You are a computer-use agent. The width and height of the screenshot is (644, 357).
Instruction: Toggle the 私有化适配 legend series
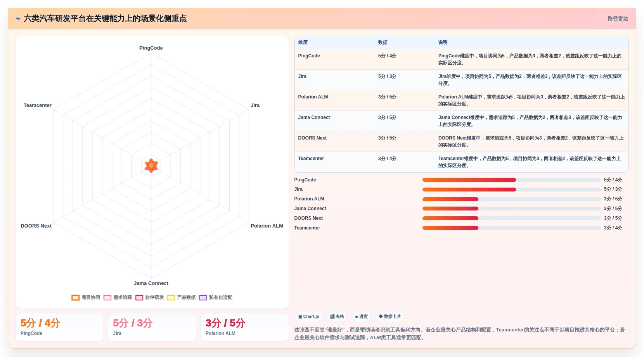click(x=216, y=298)
